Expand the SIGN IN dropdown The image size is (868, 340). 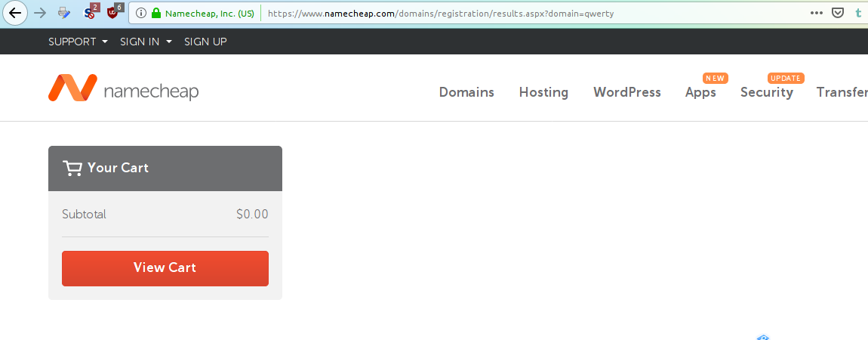tap(146, 42)
